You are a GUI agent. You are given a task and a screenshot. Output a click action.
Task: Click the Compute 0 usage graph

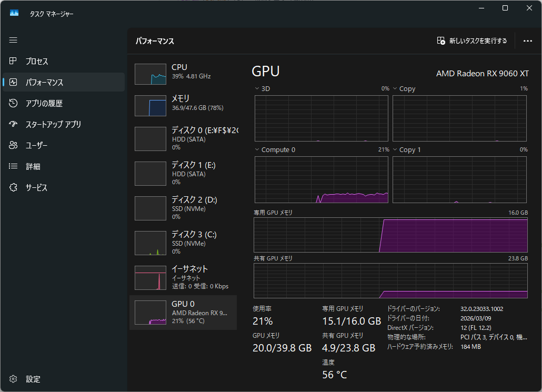pos(322,180)
